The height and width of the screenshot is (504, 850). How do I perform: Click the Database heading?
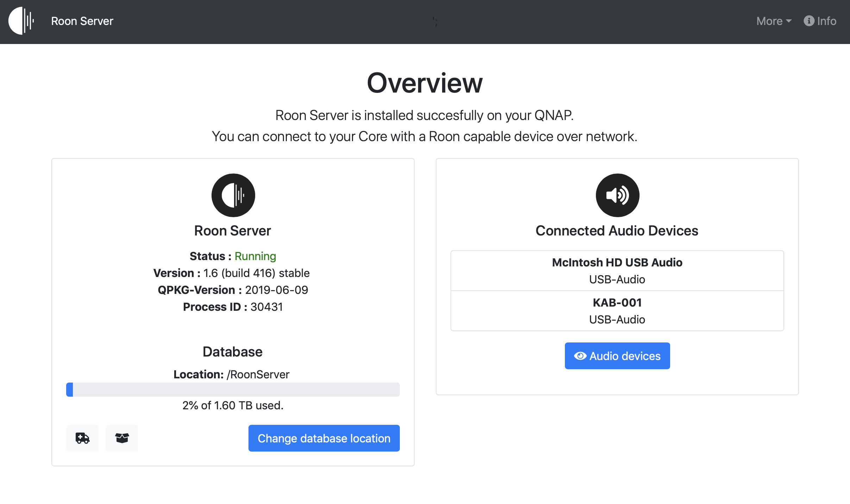(x=233, y=352)
